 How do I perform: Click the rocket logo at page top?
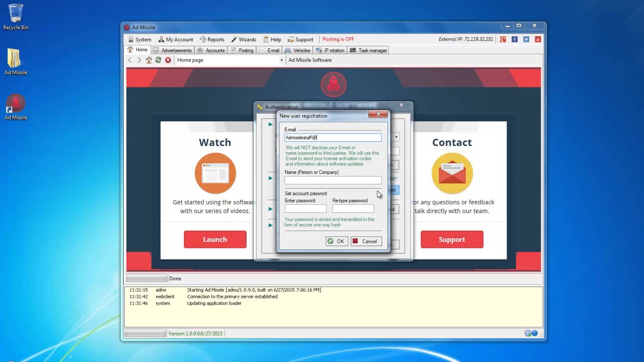[x=334, y=84]
